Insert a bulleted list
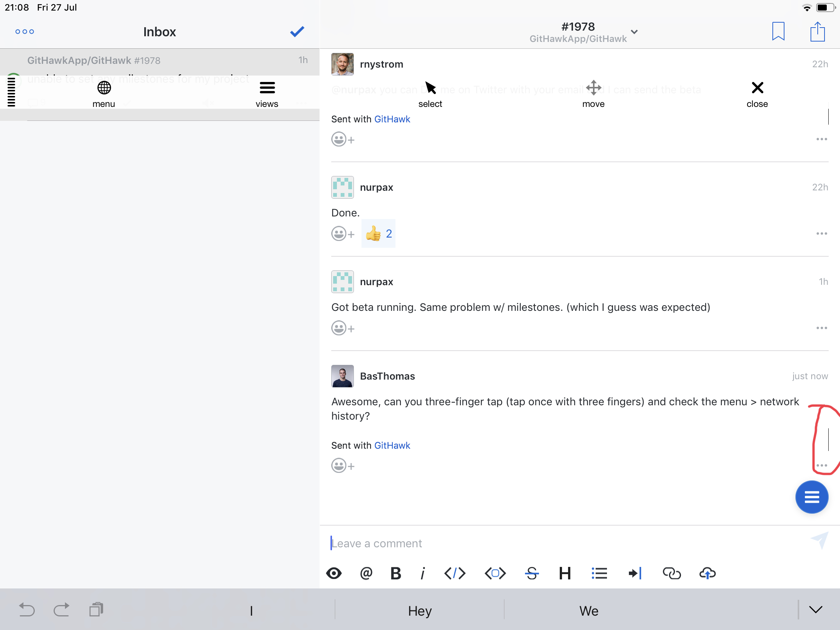The image size is (840, 630). (x=599, y=573)
